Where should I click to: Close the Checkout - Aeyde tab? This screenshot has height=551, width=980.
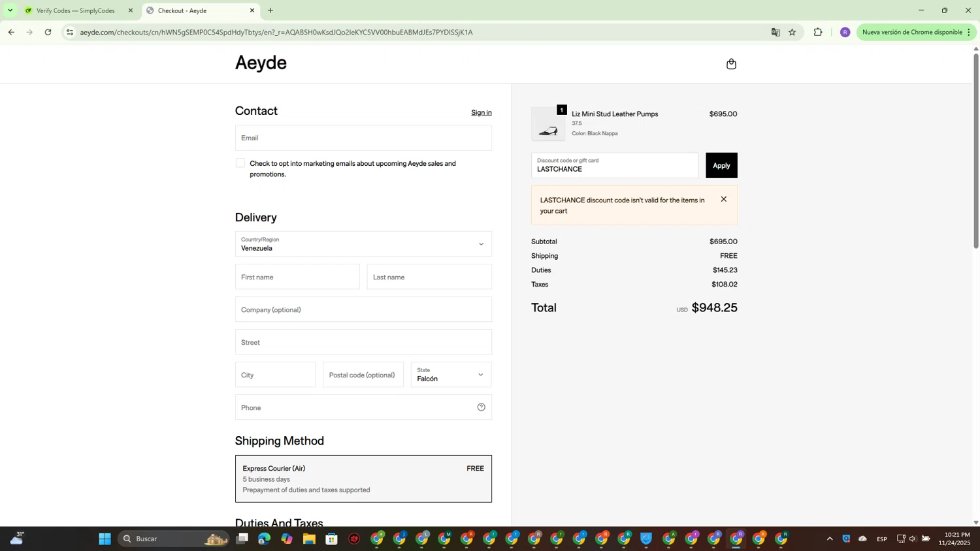(252, 10)
